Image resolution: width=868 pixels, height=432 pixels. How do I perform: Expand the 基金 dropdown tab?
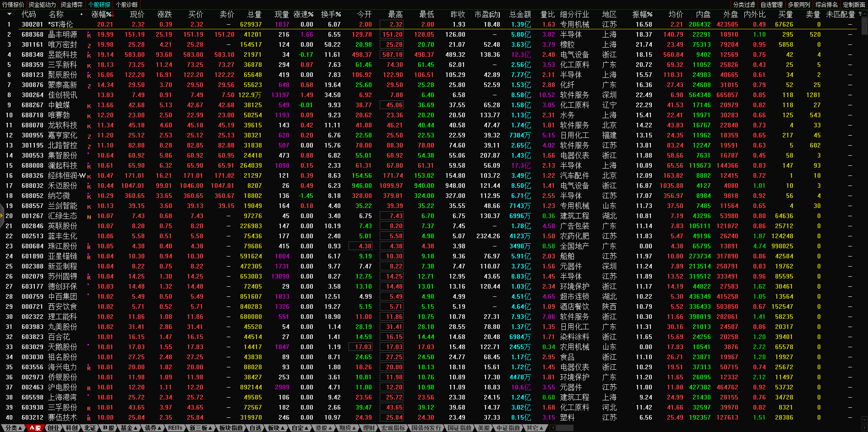tap(129, 428)
